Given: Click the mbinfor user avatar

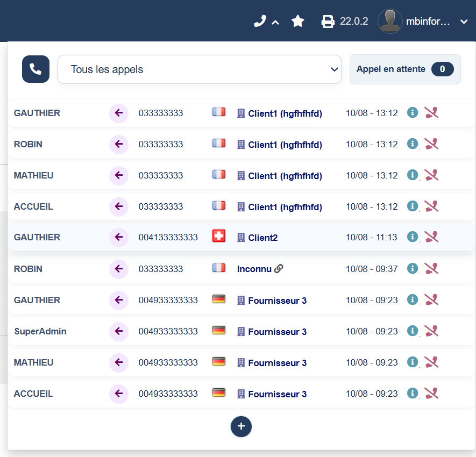Looking at the screenshot, I should tap(390, 22).
